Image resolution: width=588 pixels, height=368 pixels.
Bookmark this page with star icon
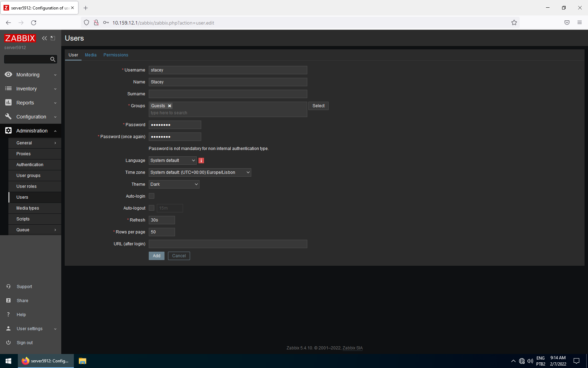(514, 23)
